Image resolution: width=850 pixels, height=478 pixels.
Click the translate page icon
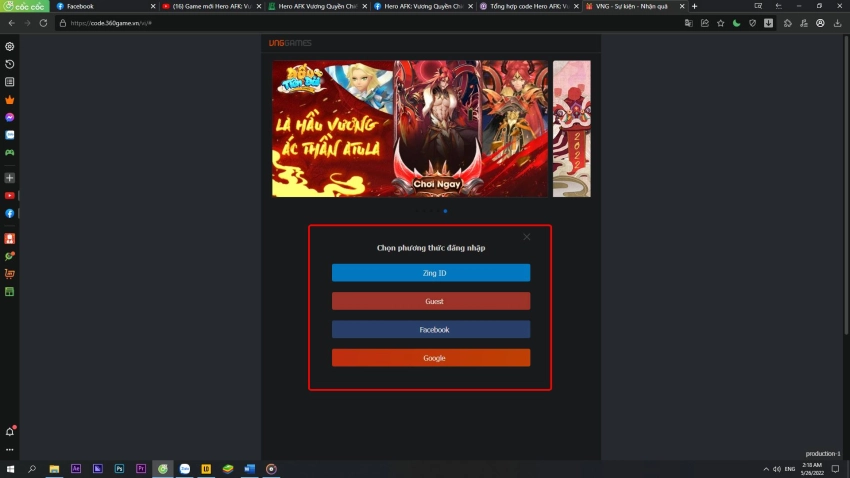pyautogui.click(x=688, y=23)
